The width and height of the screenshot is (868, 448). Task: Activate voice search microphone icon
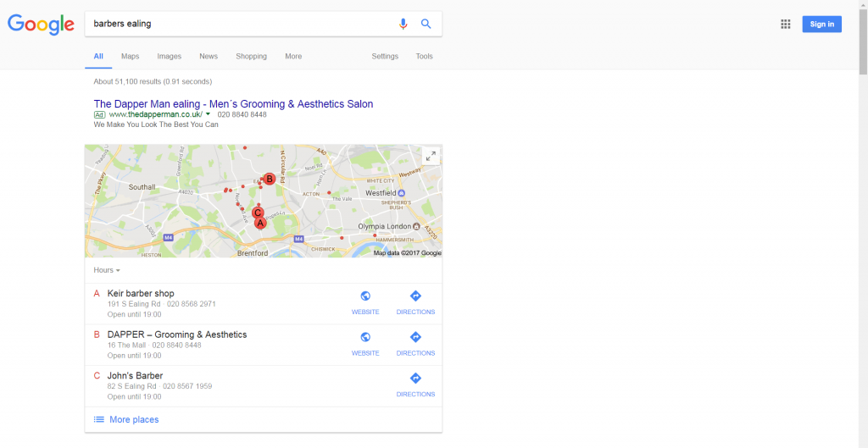pos(403,24)
